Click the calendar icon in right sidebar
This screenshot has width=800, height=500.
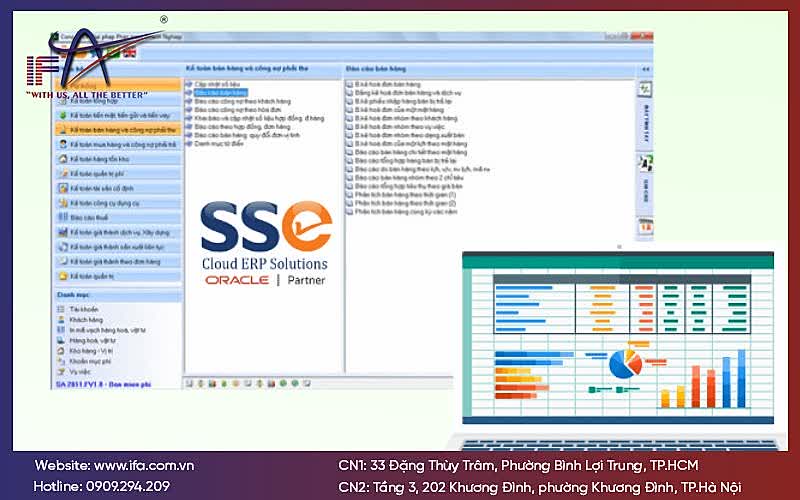[x=645, y=227]
